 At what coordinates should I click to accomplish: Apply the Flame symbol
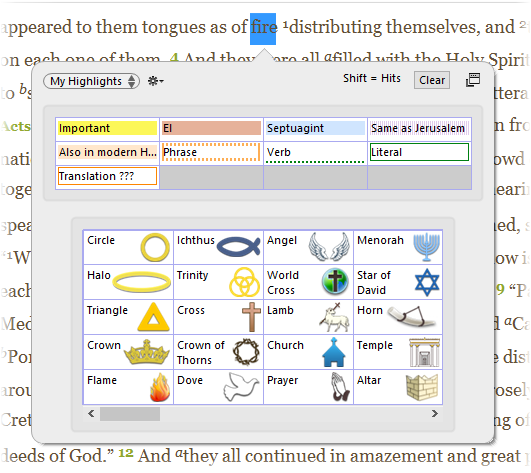click(x=128, y=387)
